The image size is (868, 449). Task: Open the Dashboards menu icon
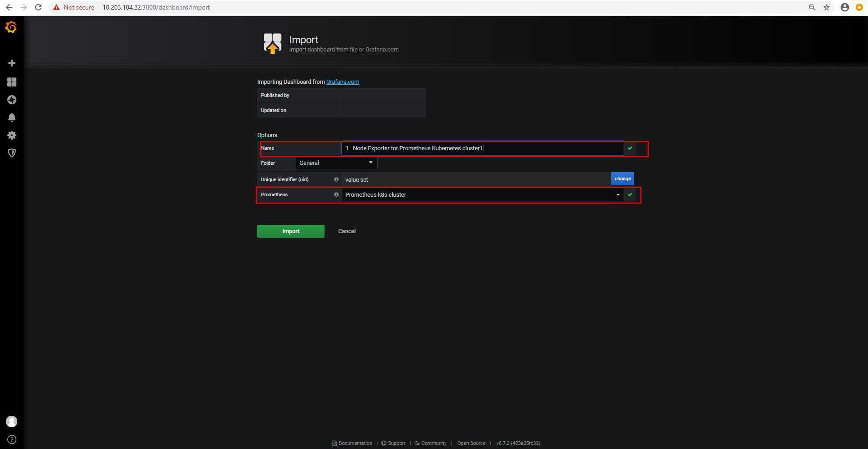click(x=12, y=82)
